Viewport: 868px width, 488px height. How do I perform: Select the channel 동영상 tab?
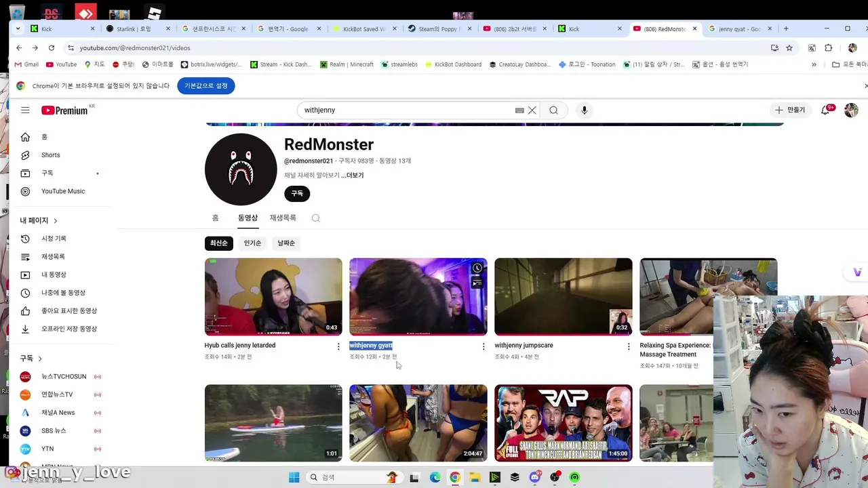point(248,218)
